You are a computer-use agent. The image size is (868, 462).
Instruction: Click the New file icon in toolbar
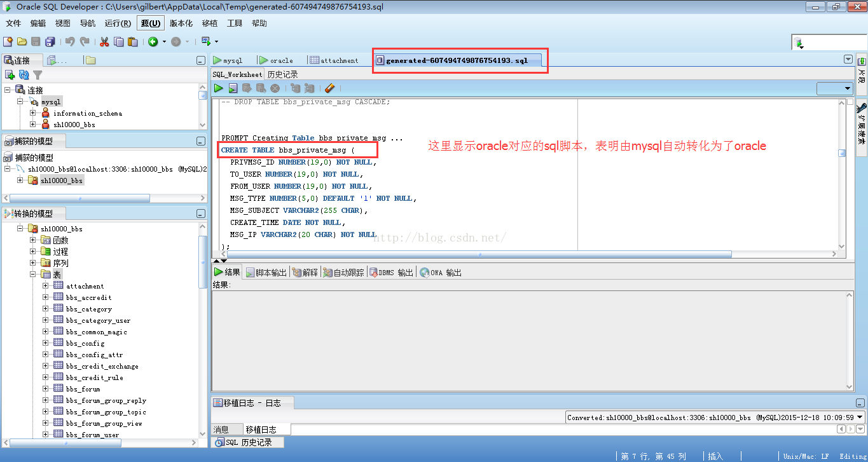point(8,41)
